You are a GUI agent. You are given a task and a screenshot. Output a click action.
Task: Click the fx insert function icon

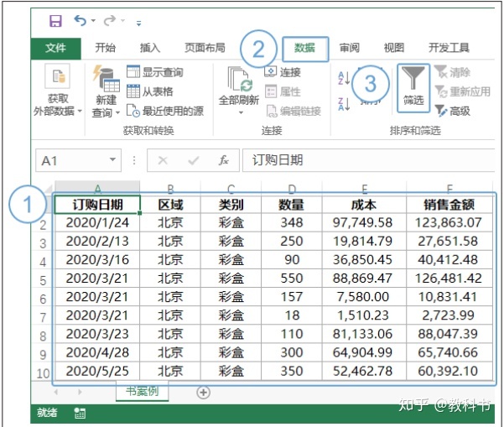tap(223, 160)
